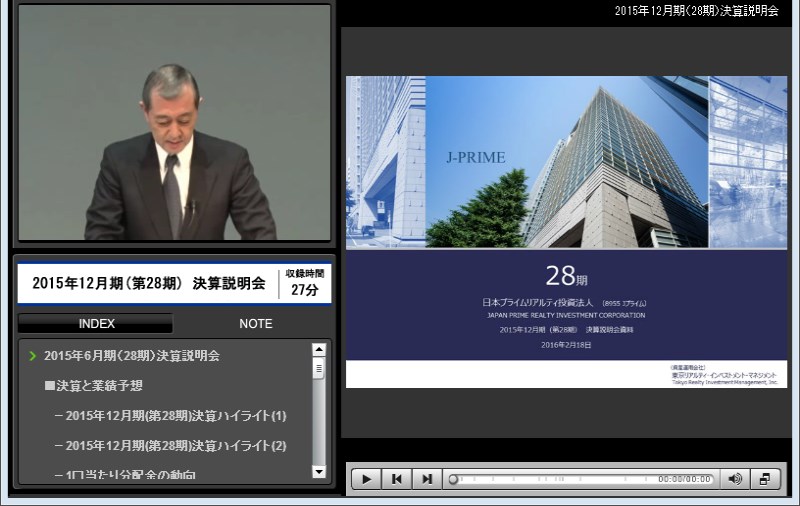Open the 1口当たり分配金の動向 chapter
Image resolution: width=800 pixels, height=506 pixels.
tap(125, 475)
